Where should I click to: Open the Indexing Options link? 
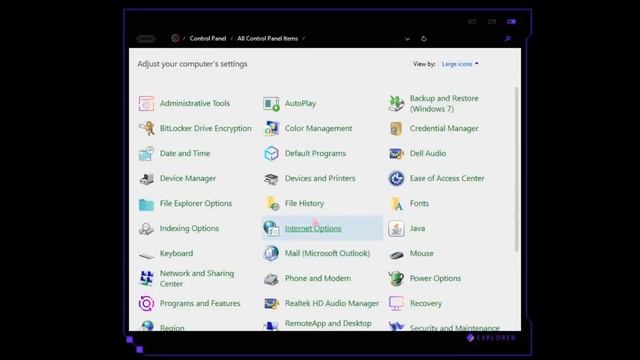point(189,229)
